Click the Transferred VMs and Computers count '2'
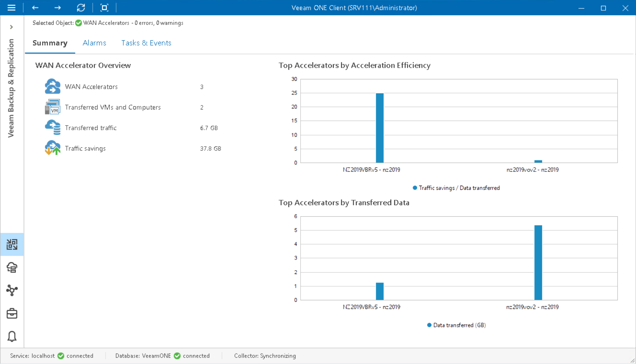 pos(202,108)
